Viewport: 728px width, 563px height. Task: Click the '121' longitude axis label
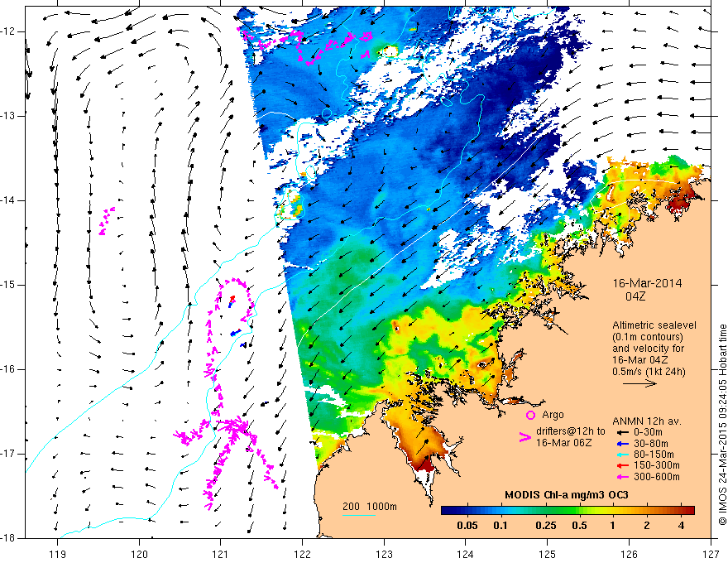coord(221,554)
